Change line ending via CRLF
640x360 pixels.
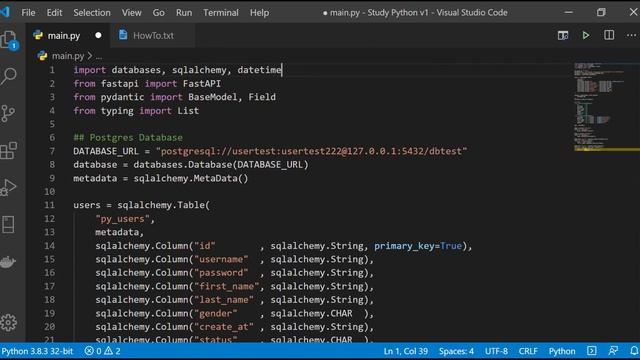click(528, 351)
